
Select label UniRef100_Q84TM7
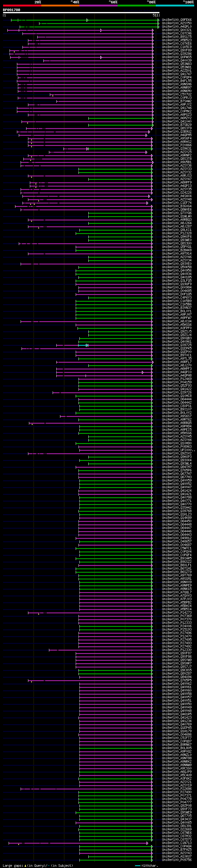coord(177,467)
